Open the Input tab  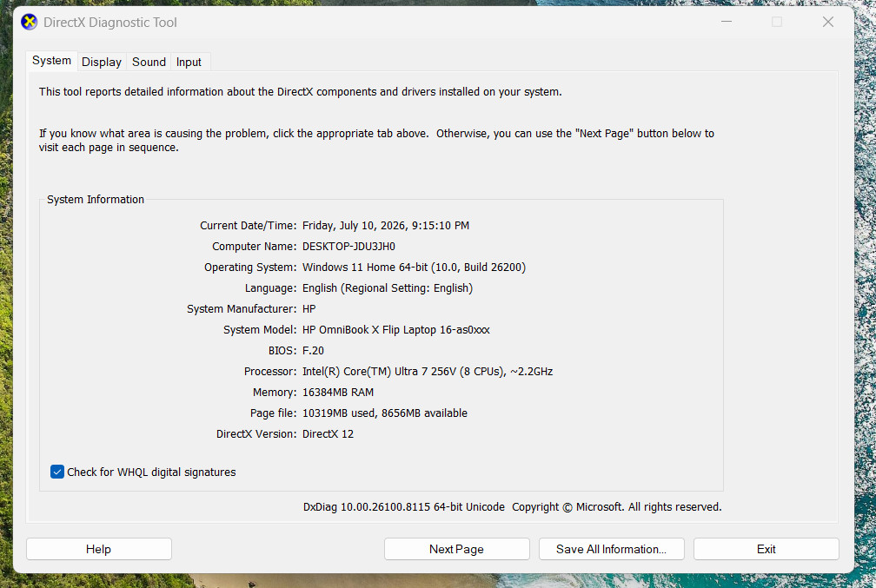pos(189,62)
